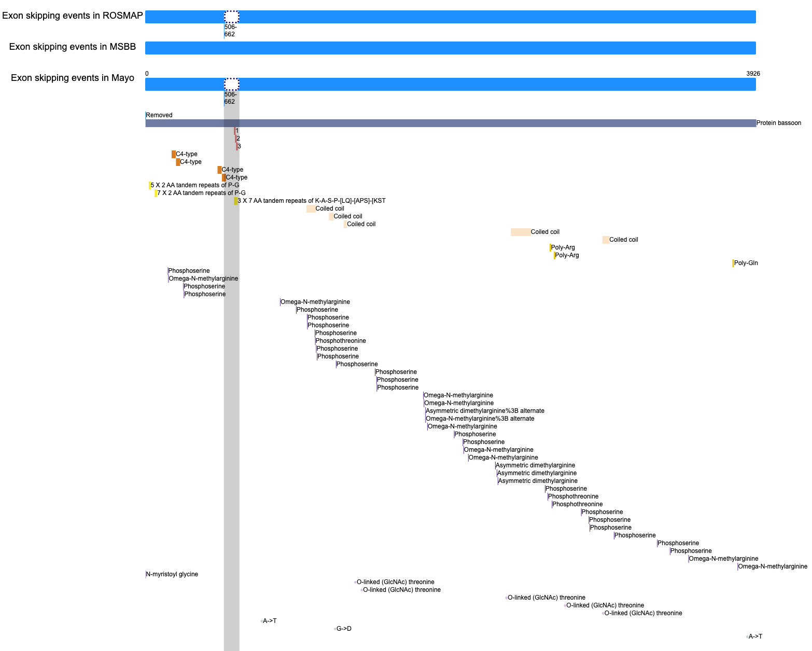Select the blue MSBB exon skipping bar
The height and width of the screenshot is (651, 812).
(x=451, y=48)
